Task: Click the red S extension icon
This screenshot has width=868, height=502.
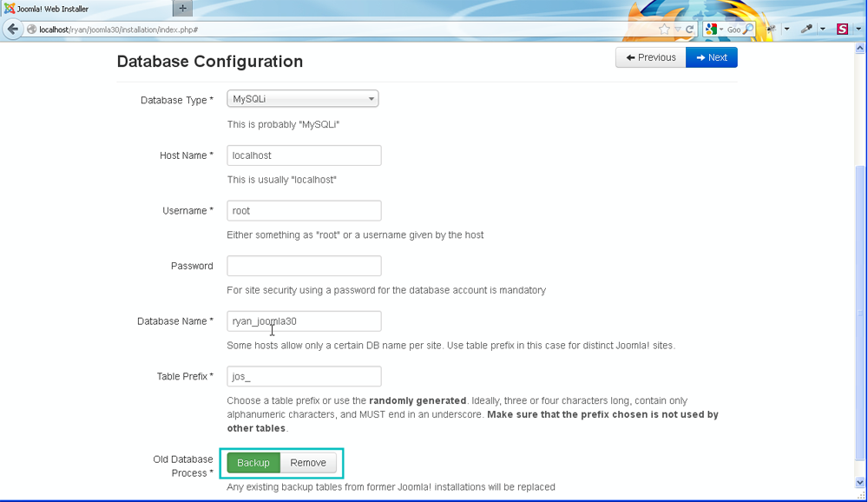Action: click(842, 29)
